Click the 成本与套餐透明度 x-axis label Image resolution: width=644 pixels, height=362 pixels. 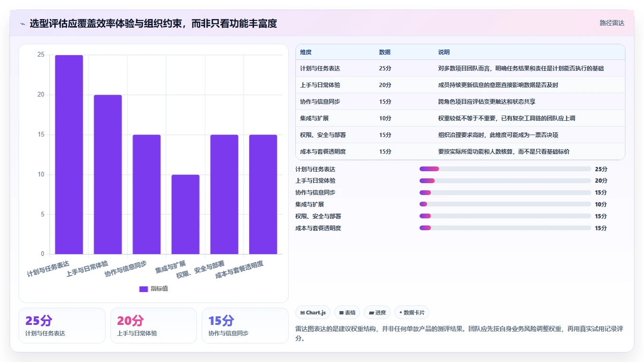click(x=239, y=270)
